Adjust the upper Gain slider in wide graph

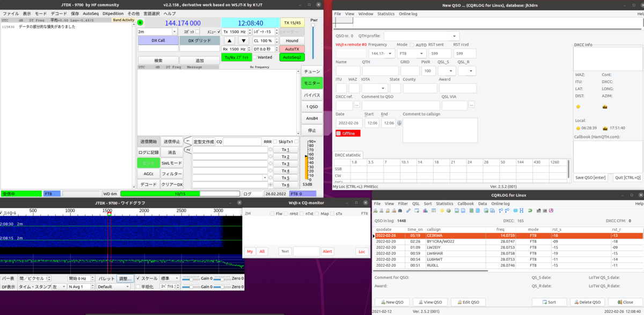[x=191, y=279]
